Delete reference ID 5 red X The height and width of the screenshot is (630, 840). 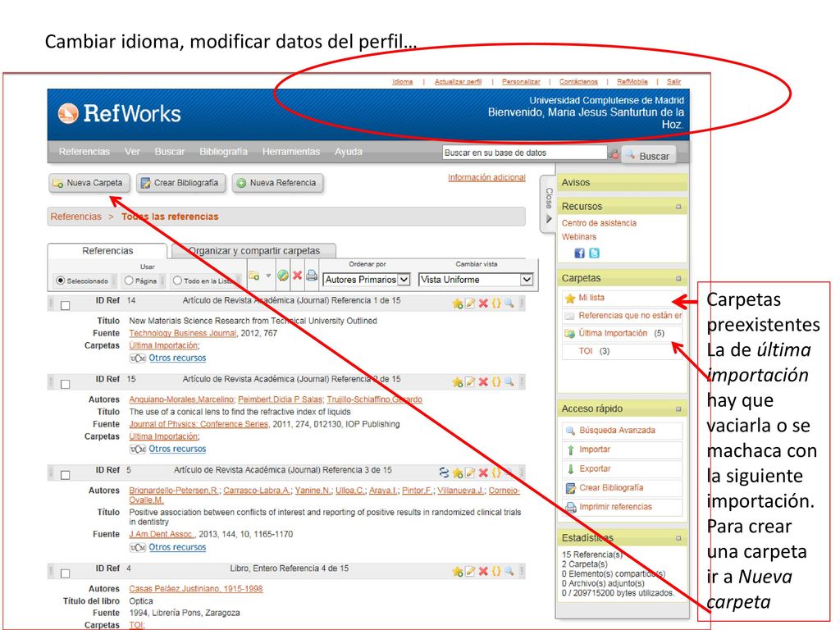pyautogui.click(x=482, y=472)
